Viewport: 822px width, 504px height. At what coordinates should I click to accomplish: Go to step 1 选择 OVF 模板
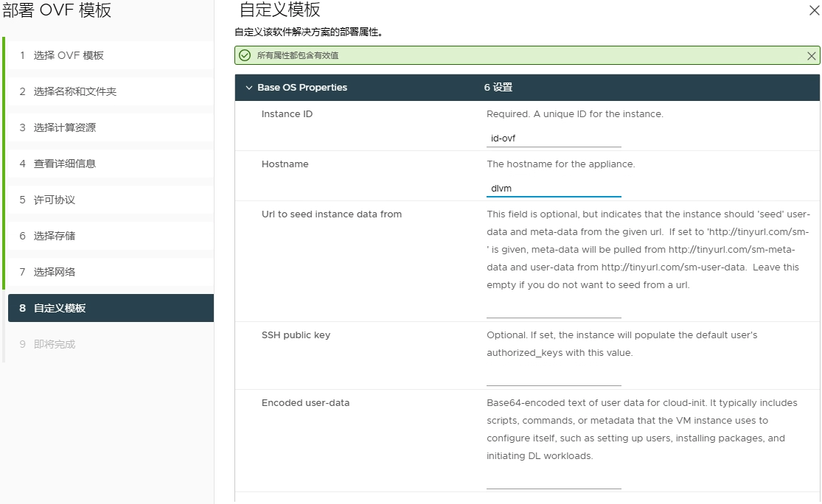coord(69,55)
